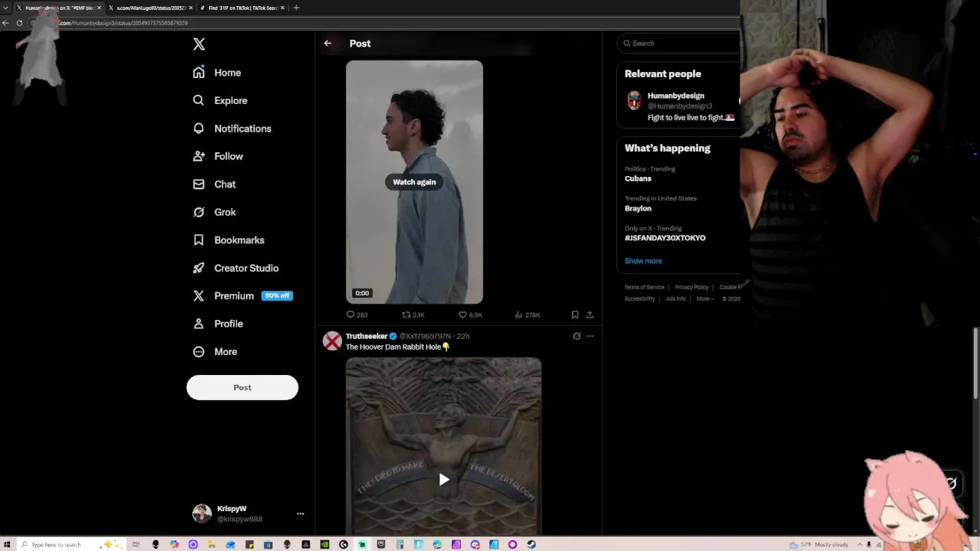Close the TikTok search tab
The width and height of the screenshot is (980, 551).
pyautogui.click(x=283, y=8)
